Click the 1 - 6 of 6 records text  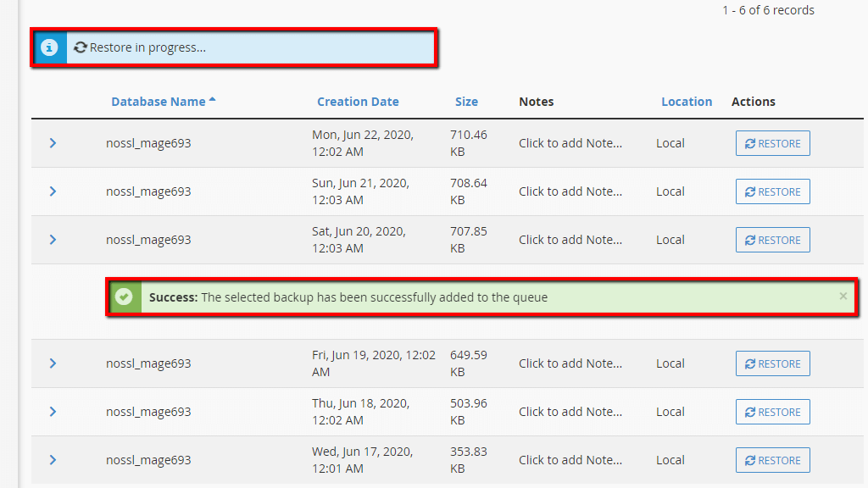[x=768, y=10]
